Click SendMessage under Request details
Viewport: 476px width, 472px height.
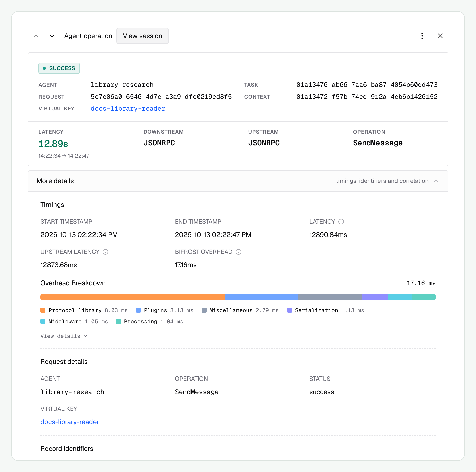coord(197,392)
